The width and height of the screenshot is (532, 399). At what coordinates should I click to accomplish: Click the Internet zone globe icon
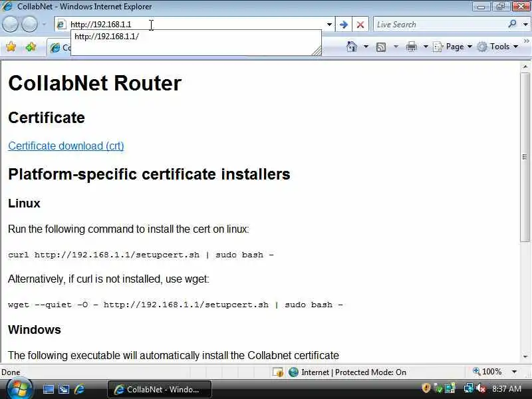pyautogui.click(x=293, y=372)
